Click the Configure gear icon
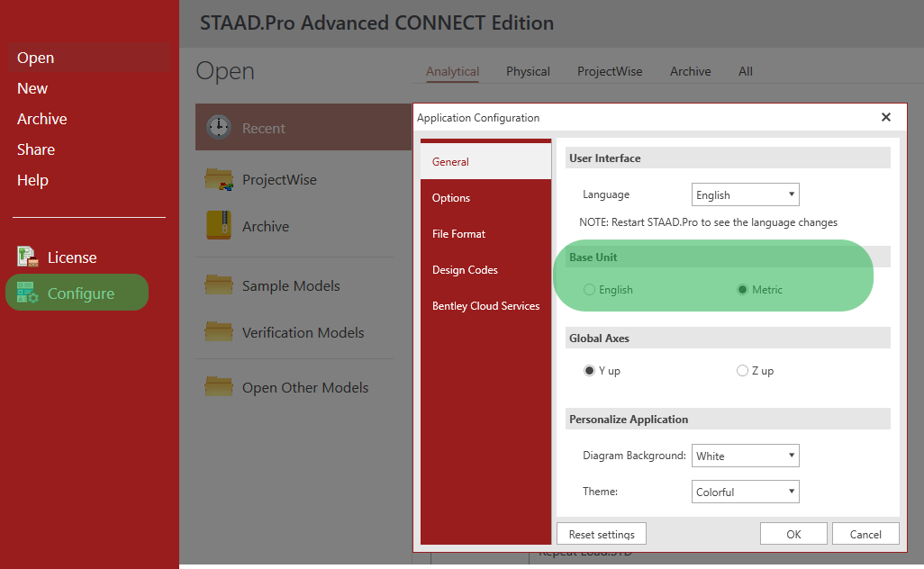Viewport: 924px width, 569px height. pos(28,294)
